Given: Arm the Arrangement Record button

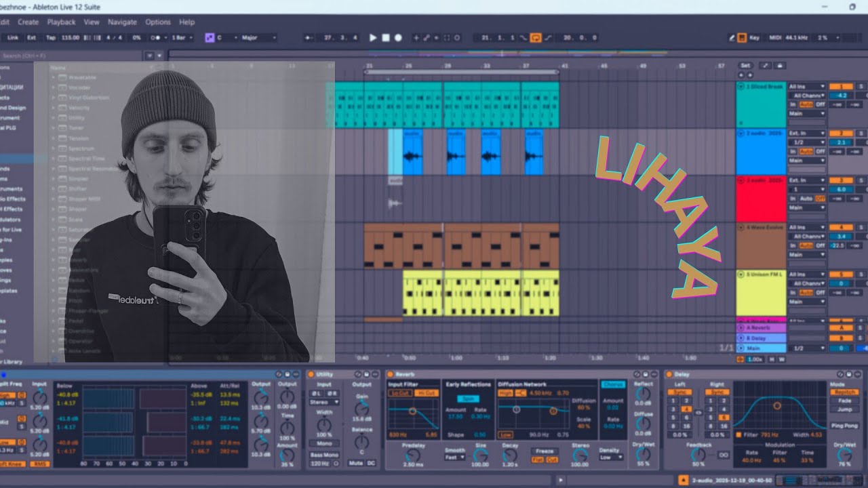Looking at the screenshot, I should (398, 38).
